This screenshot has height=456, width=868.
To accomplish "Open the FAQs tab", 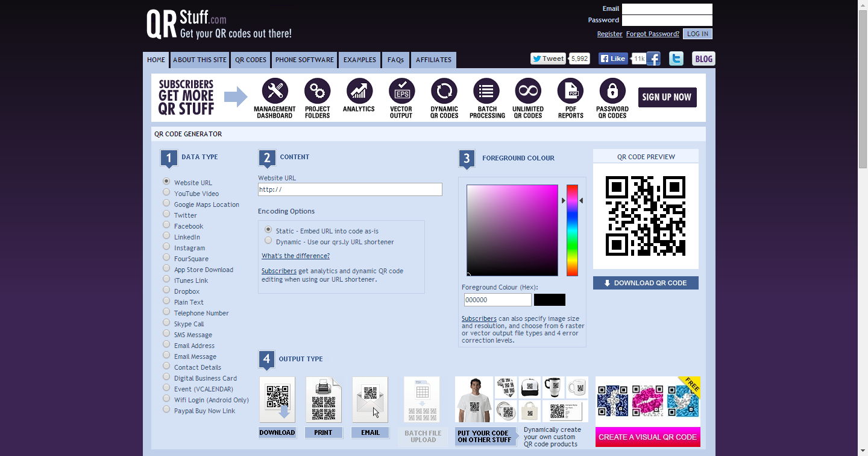I will tap(395, 60).
